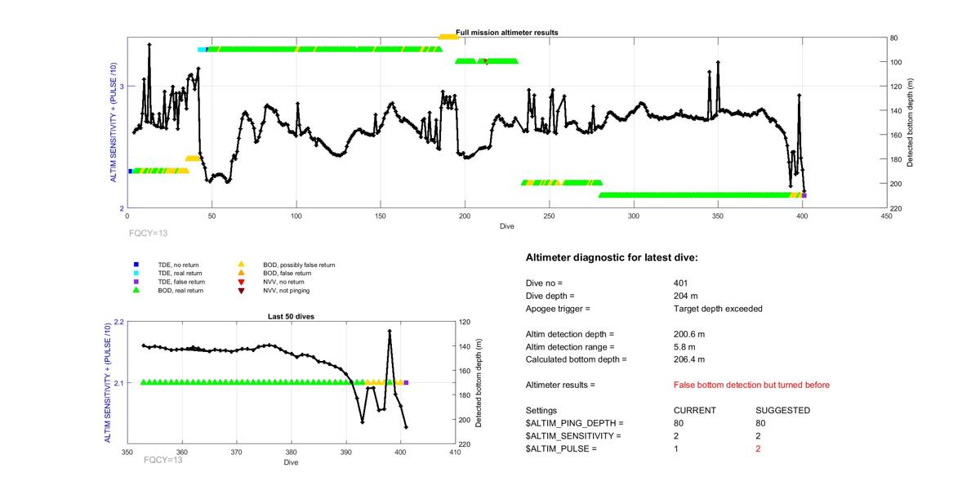The width and height of the screenshot is (980, 499).
Task: Click the "Last 50 dives" plot title
Action: coord(292,316)
